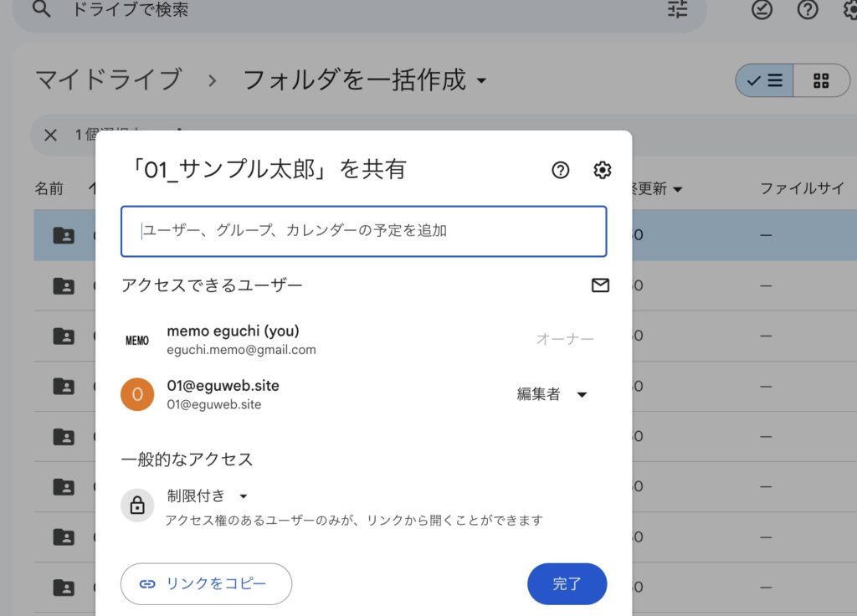
Task: Click the search magnifier icon
Action: pos(41,9)
